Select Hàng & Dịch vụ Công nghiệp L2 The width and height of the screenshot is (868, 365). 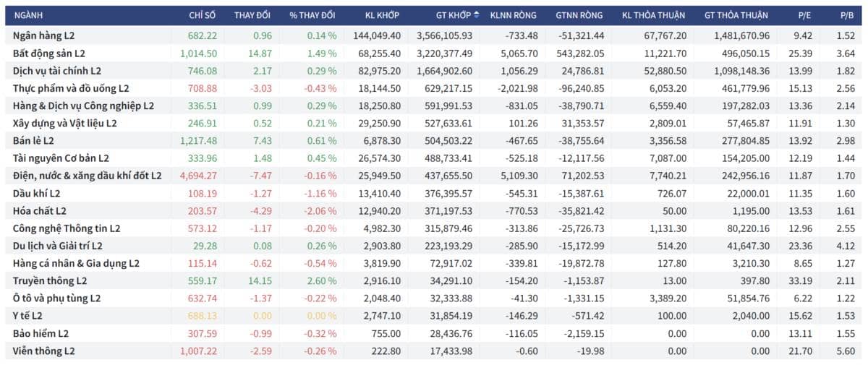tap(83, 106)
